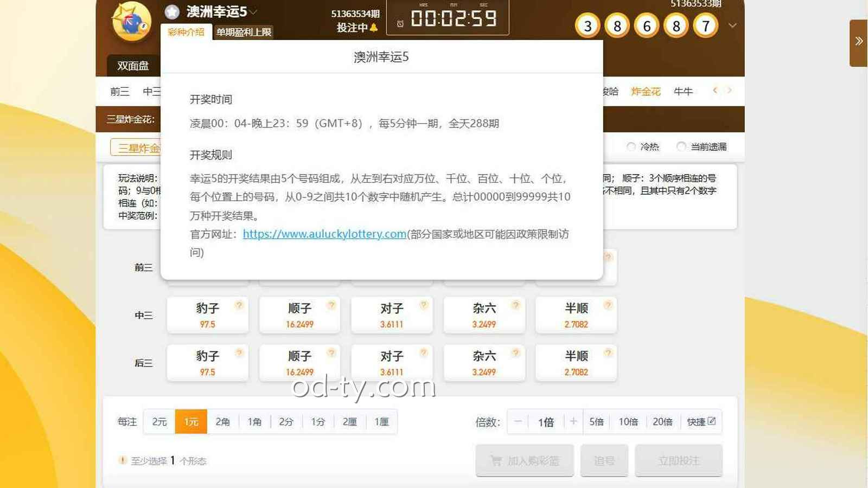This screenshot has height=488, width=868.
Task: Click help icon on 后三 豹子 card
Action: coord(239,352)
